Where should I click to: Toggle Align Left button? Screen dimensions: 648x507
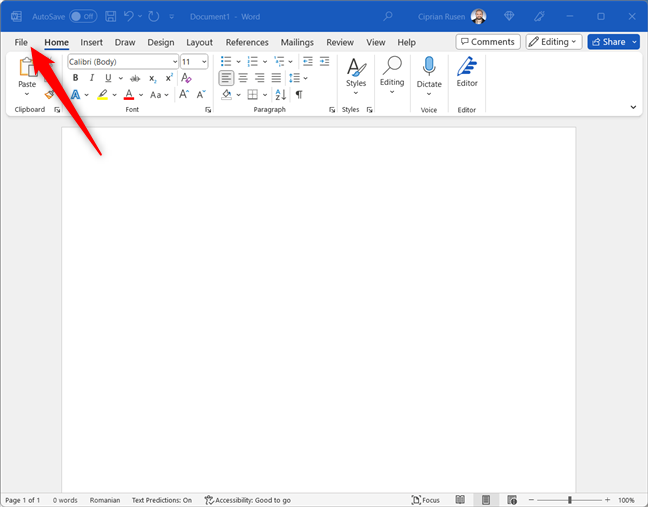click(x=226, y=78)
